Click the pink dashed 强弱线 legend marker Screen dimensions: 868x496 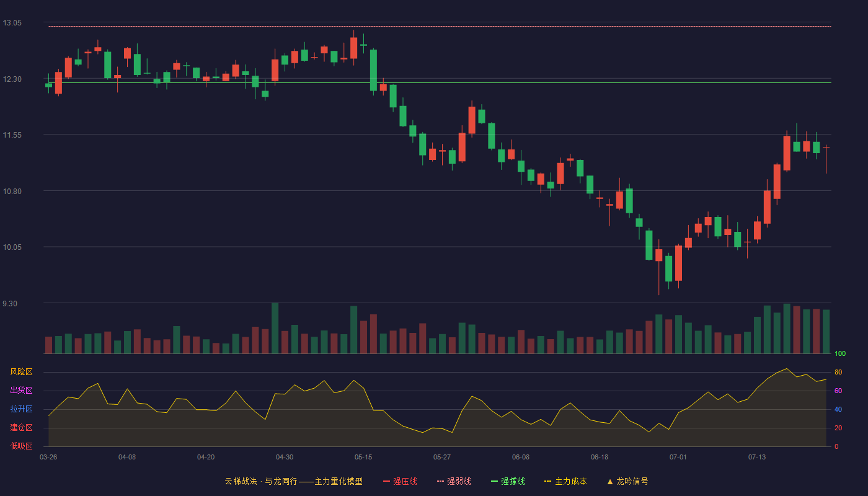[440, 482]
